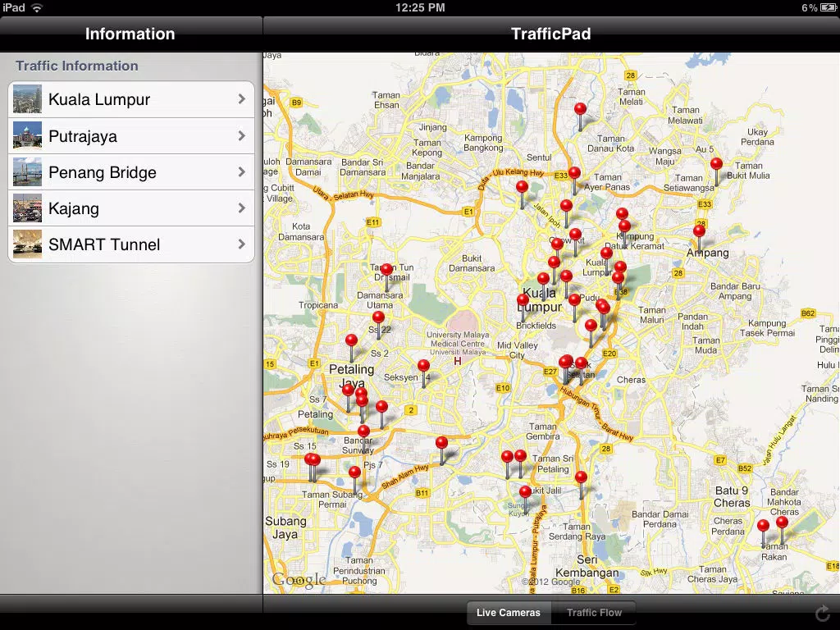This screenshot has height=630, width=840.
Task: Tap the Google logo on map
Action: 299,580
